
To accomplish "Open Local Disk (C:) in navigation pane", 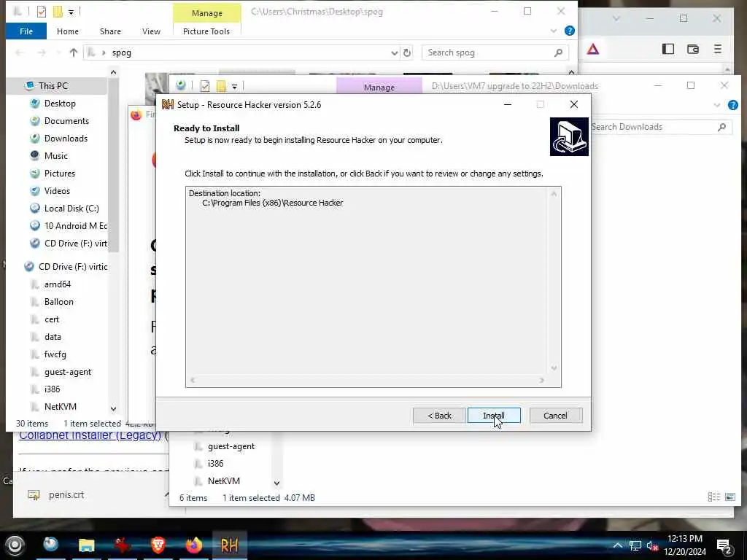I will click(x=71, y=209).
